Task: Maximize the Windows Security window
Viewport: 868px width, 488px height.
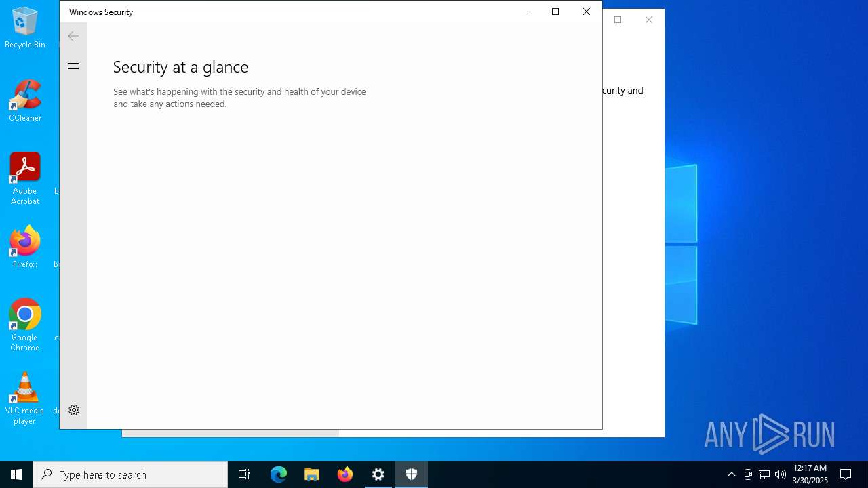Action: pyautogui.click(x=555, y=12)
